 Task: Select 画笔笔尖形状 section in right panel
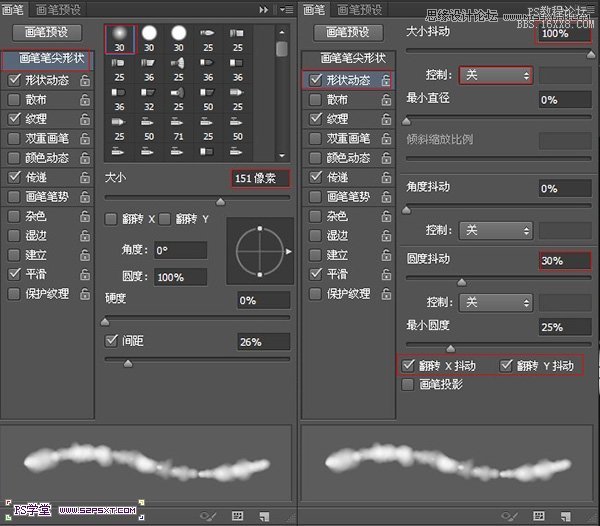pyautogui.click(x=348, y=59)
